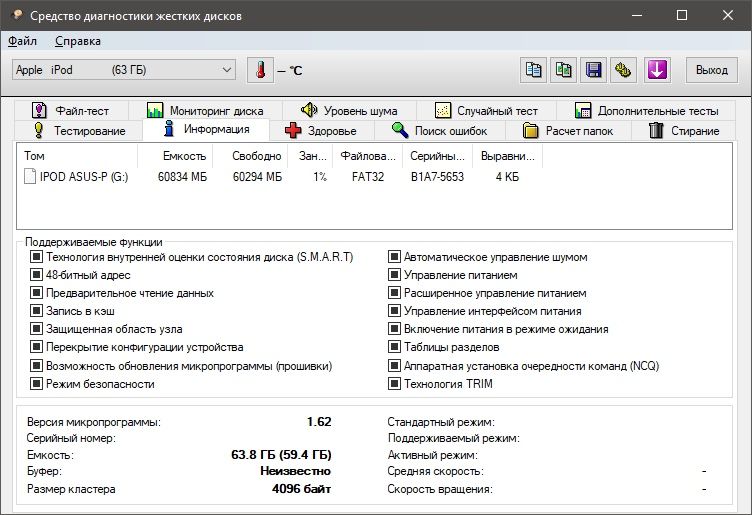Toggle Предварительное чтение данных checkbox

coord(36,293)
